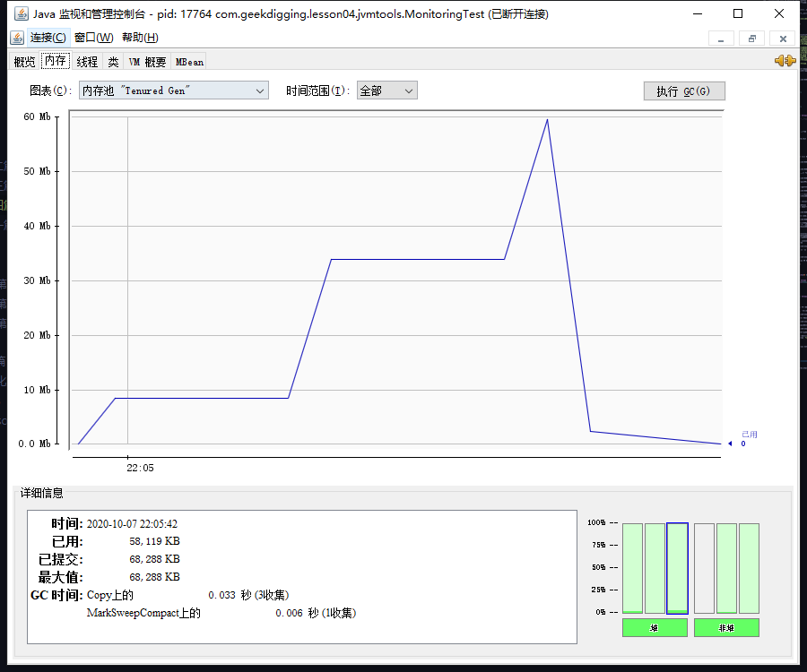This screenshot has height=672, width=807.
Task: Click the 已提交 value 68,288 KB
Action: [x=154, y=559]
